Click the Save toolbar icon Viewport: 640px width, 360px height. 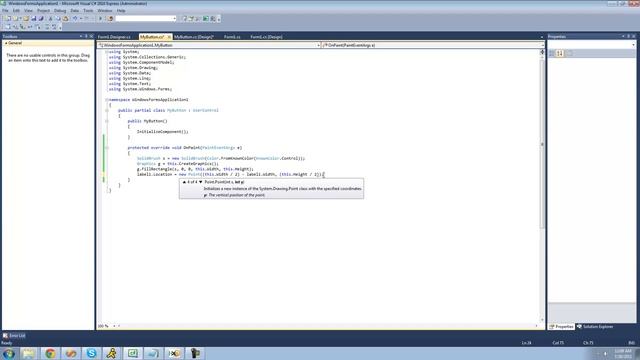coord(33,18)
